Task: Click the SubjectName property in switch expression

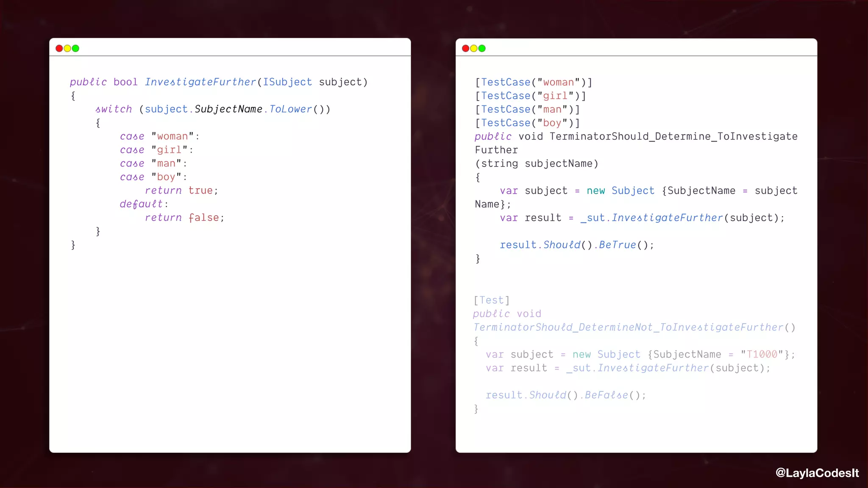Action: point(228,109)
